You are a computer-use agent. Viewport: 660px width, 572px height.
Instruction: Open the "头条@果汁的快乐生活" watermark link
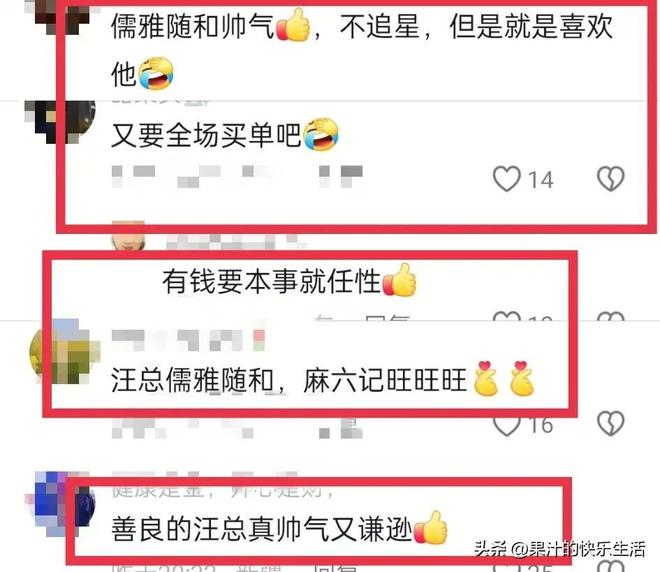[559, 548]
